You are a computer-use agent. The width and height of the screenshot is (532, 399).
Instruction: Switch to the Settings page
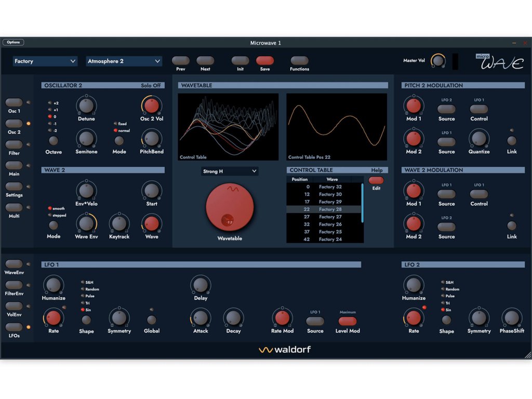[x=14, y=187]
